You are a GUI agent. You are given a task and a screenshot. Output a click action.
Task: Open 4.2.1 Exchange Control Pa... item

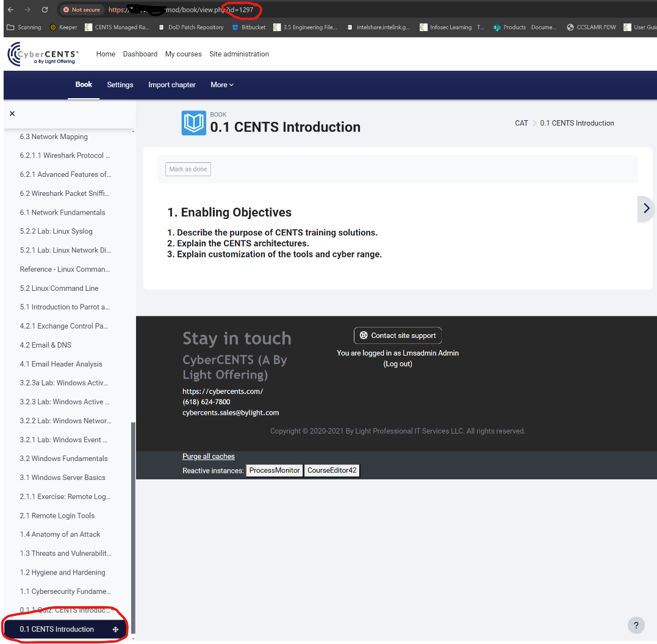coord(64,326)
